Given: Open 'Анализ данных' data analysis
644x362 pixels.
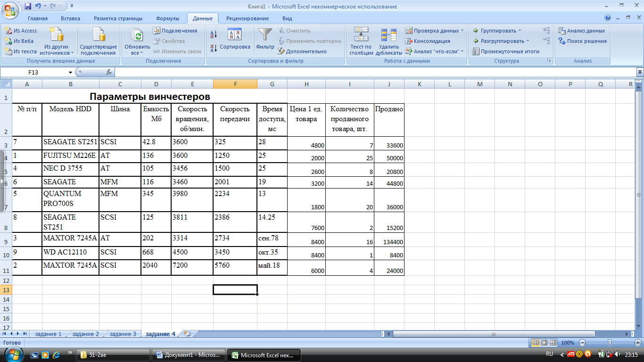Looking at the screenshot, I should coord(581,31).
